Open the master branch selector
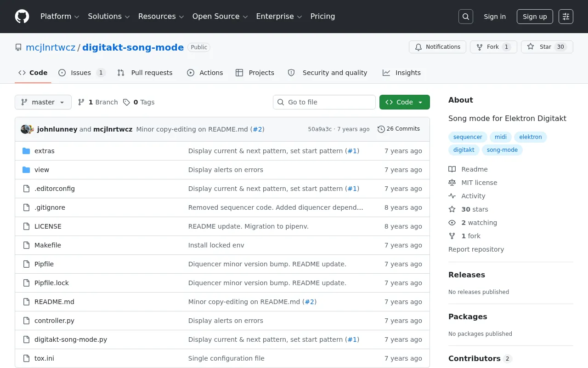The height and width of the screenshot is (368, 588). click(43, 102)
